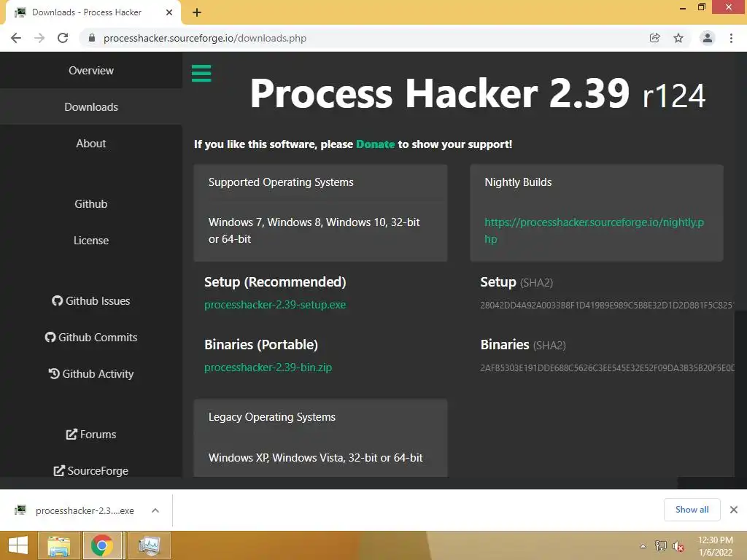Image resolution: width=747 pixels, height=560 pixels.
Task: Open the system monitor taskbar app
Action: point(149,545)
